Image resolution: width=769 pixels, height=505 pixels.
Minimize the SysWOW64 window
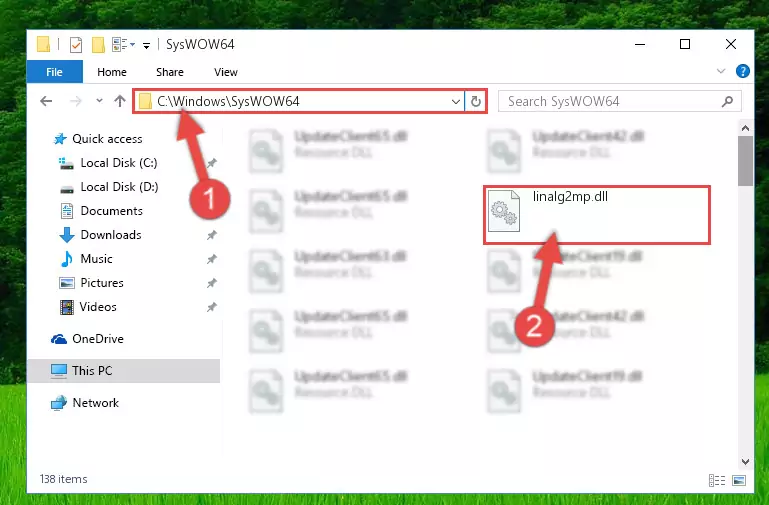[640, 44]
